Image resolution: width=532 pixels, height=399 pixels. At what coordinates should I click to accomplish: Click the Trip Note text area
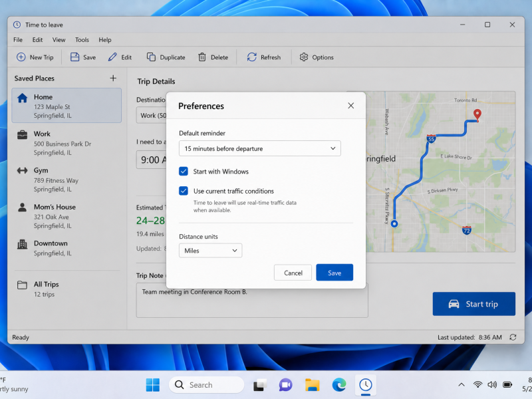[252, 300]
